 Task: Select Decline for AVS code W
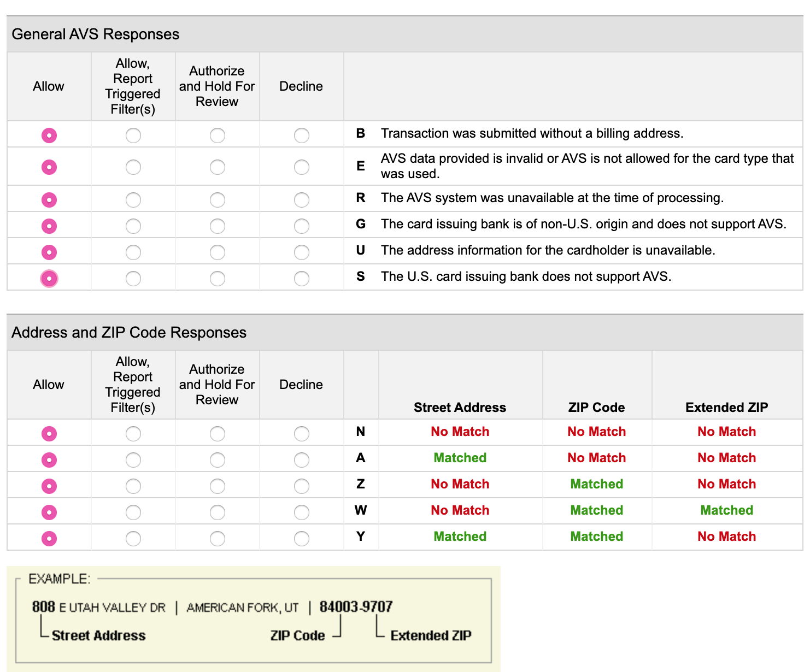(301, 512)
